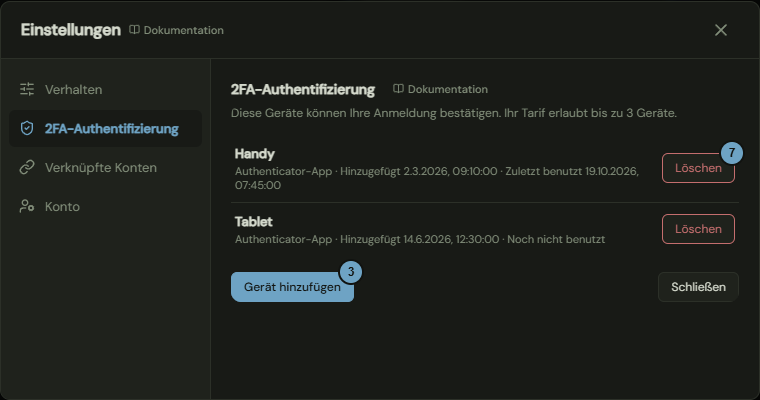
Task: Click the book icon in the Einstellungen header
Action: [134, 30]
